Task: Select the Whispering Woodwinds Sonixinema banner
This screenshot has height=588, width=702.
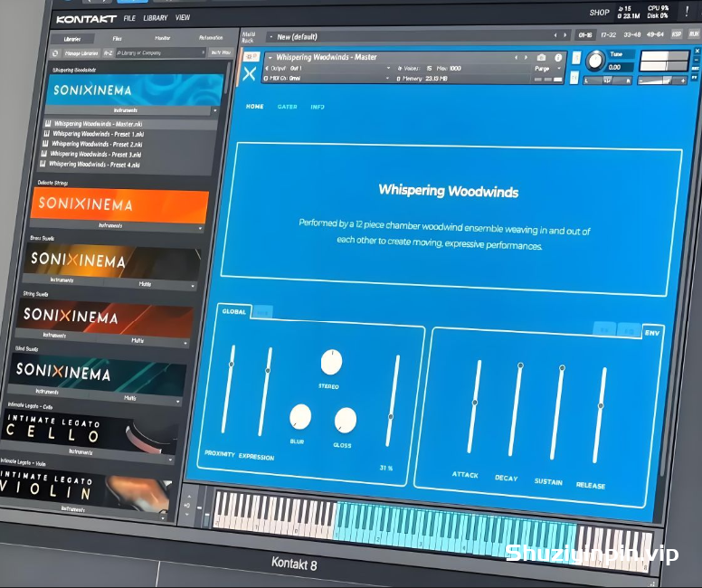Action: 135,90
